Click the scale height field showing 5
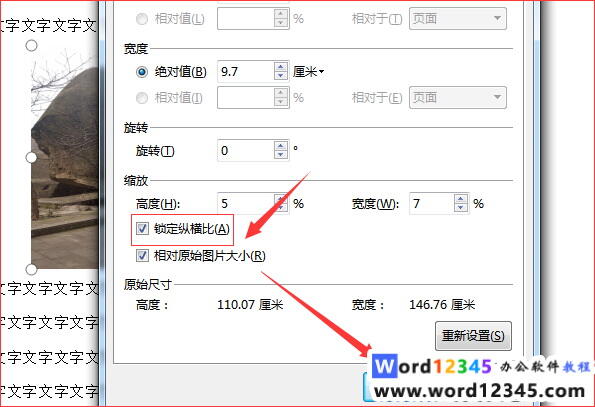Image resolution: width=595 pixels, height=407 pixels. coord(246,203)
